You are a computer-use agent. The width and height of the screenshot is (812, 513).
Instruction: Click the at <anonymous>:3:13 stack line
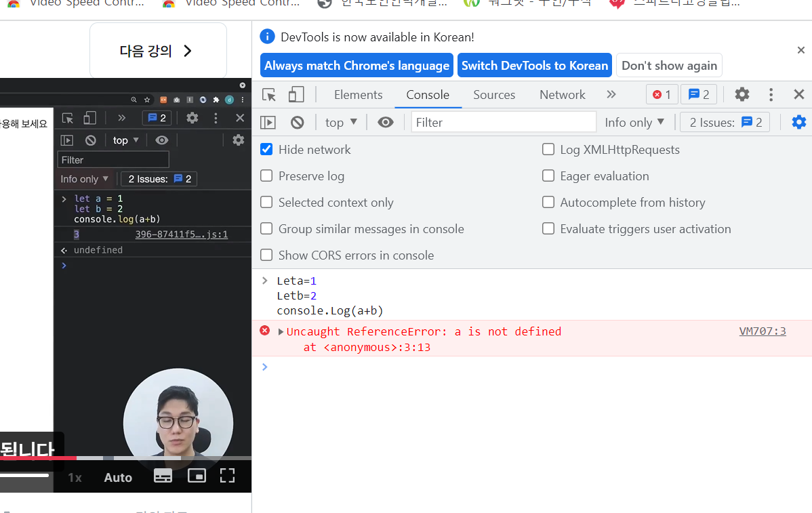[367, 348]
